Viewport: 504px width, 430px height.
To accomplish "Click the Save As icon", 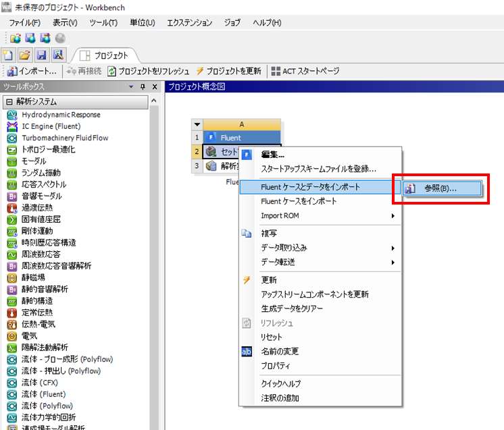I will 58,55.
